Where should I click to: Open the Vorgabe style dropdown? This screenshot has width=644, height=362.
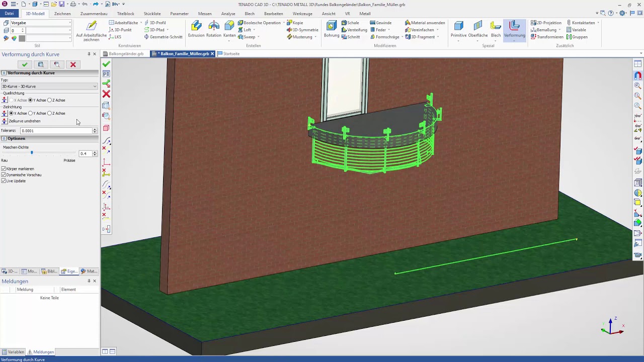click(x=41, y=23)
